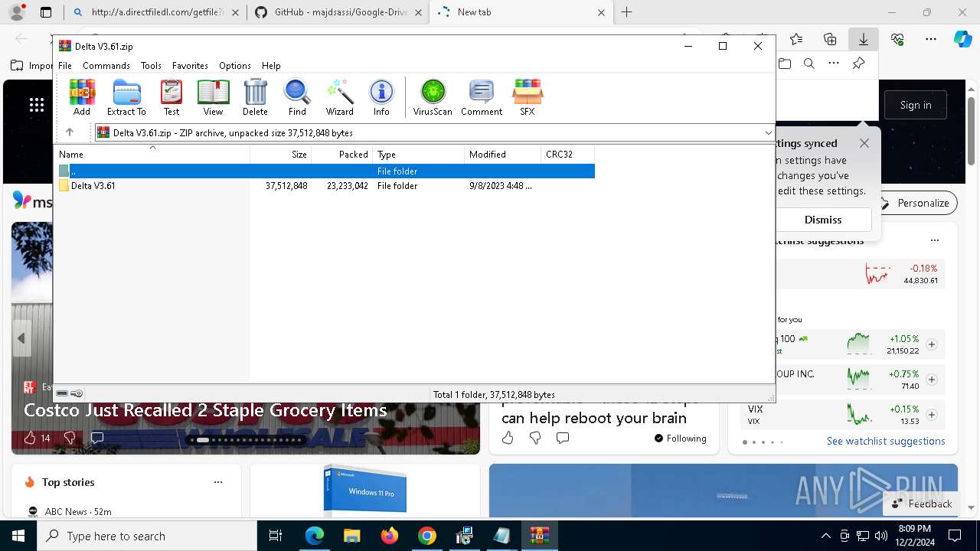The height and width of the screenshot is (551, 980).
Task: Open Top stories more options
Action: tap(218, 482)
